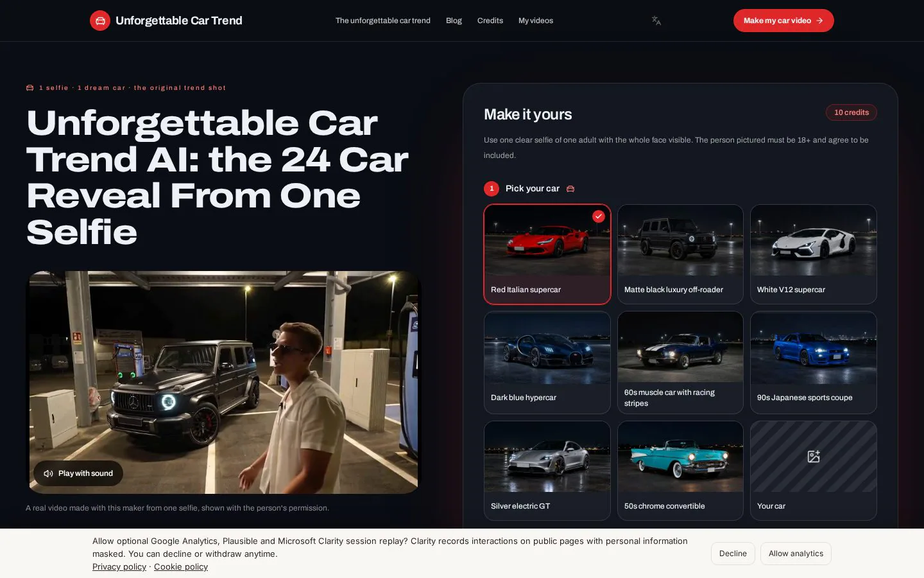
Task: Open My videos in the navigation
Action: 536,21
